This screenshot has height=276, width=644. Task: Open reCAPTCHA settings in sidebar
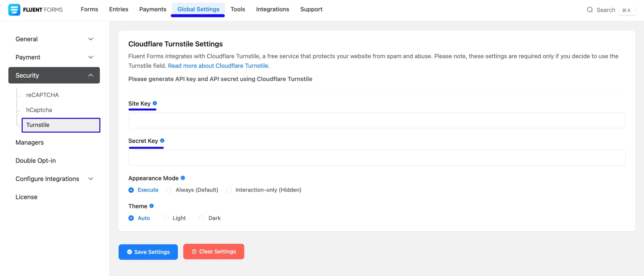42,95
